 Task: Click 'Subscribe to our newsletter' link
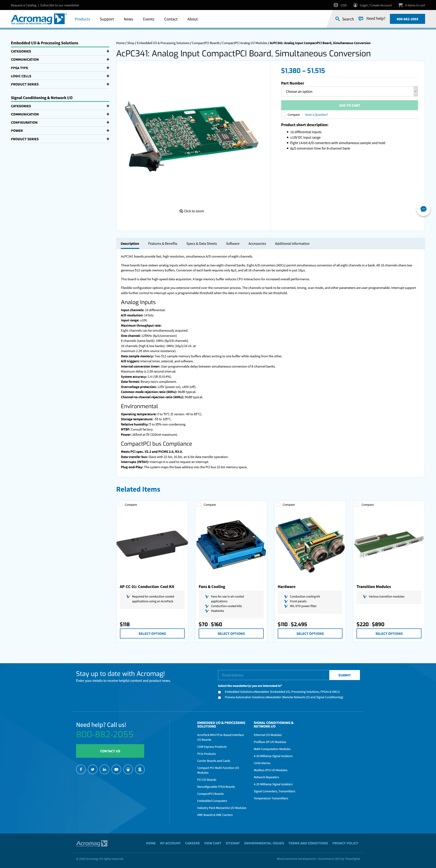point(59,5)
